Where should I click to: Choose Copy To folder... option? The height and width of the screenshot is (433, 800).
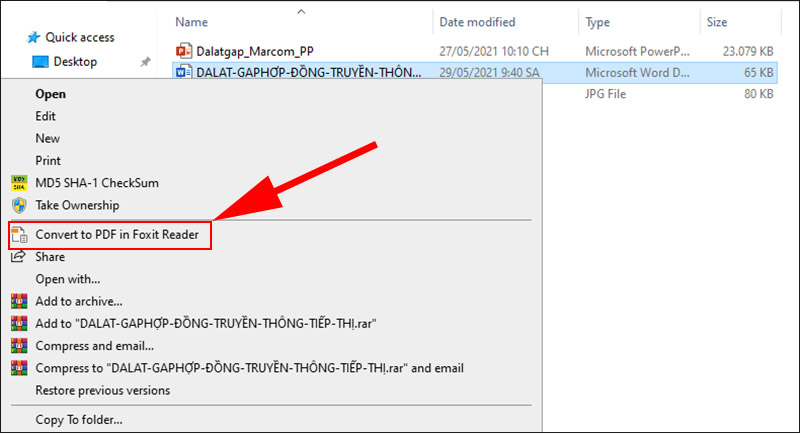click(x=79, y=420)
